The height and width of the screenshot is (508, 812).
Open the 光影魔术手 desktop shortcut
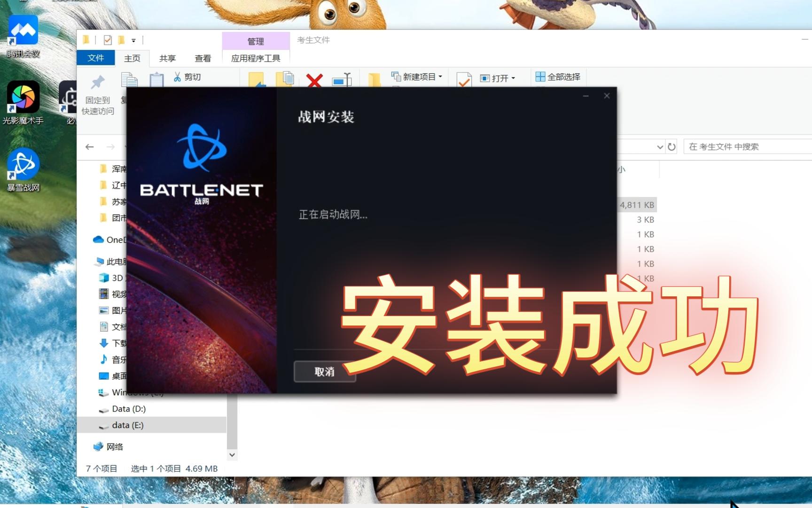[x=23, y=103]
